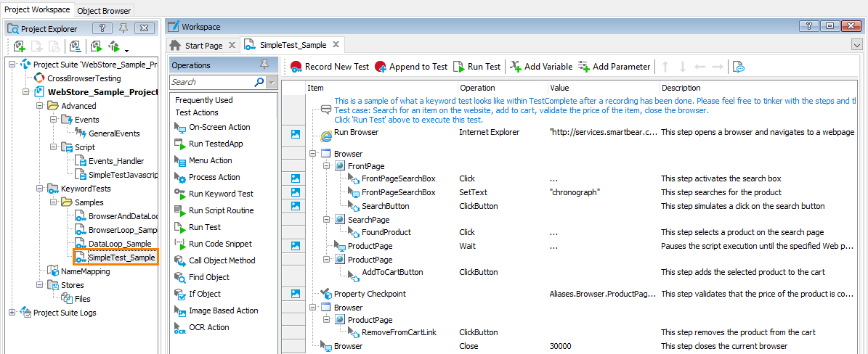
Task: Click Record New Test button
Action: click(x=329, y=67)
